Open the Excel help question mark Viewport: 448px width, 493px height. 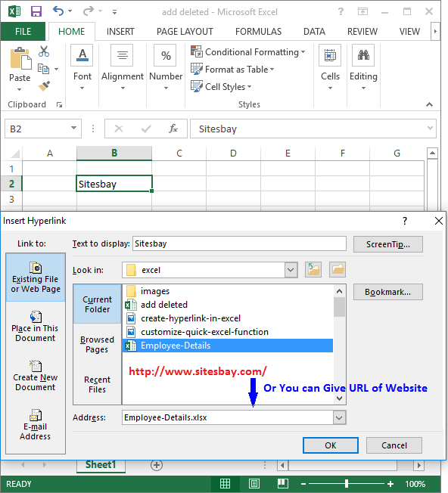[x=341, y=12]
